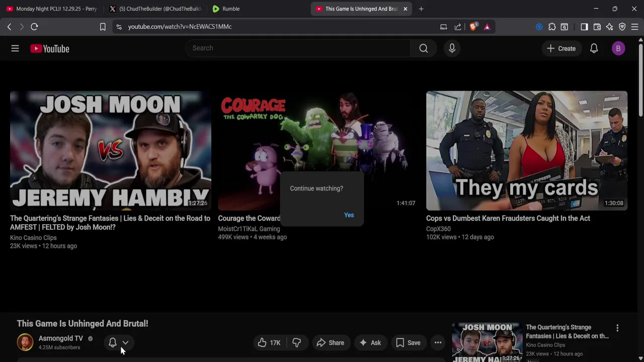
Task: Bookmark this page using the bookmark icon
Action: [x=103, y=27]
